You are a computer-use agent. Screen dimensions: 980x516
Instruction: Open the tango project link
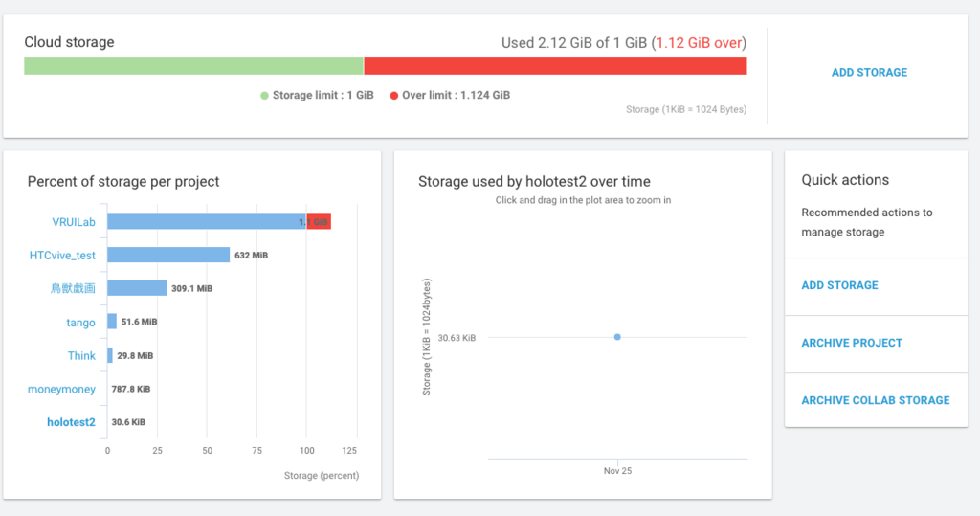point(80,322)
